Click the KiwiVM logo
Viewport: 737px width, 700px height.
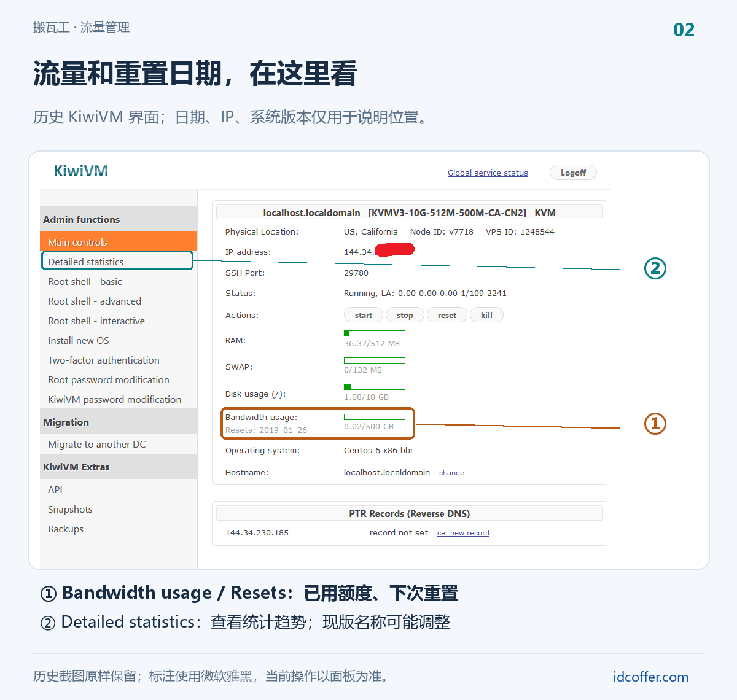coord(80,171)
